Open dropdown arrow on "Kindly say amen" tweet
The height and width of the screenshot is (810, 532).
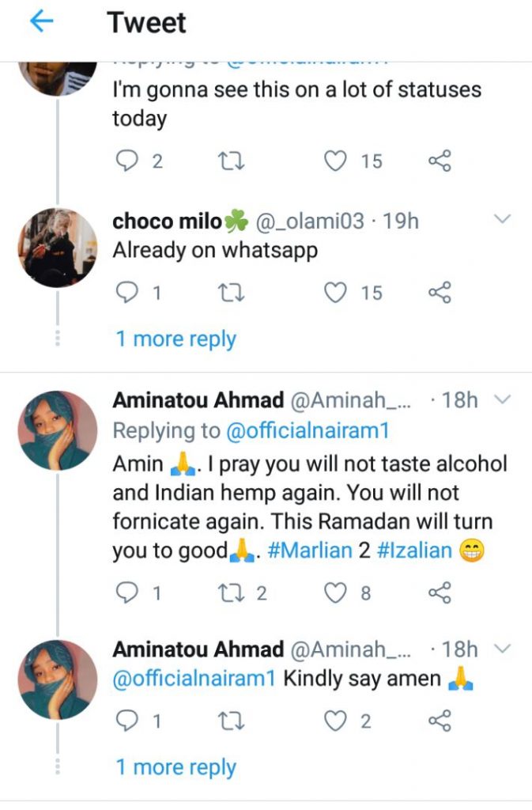pyautogui.click(x=503, y=649)
